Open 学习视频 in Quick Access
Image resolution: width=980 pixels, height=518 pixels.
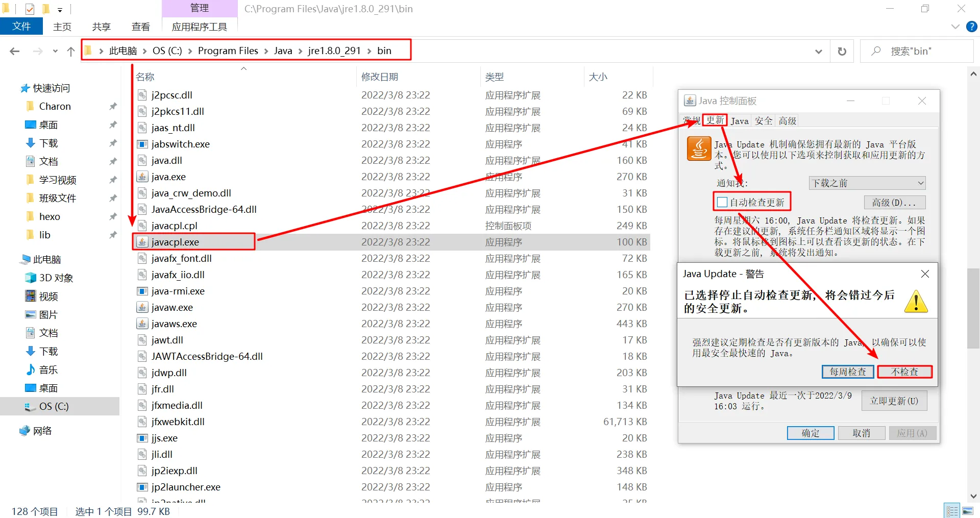pos(58,180)
